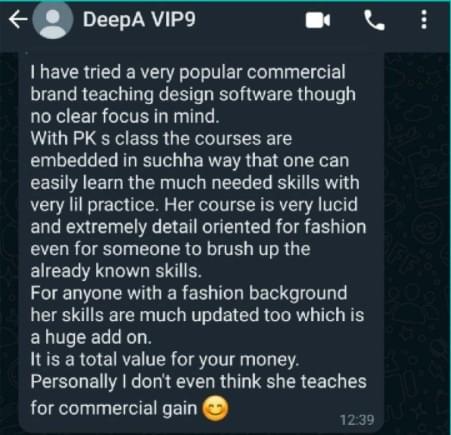Click the text 'even for someone to brush up the'

[x=170, y=249]
